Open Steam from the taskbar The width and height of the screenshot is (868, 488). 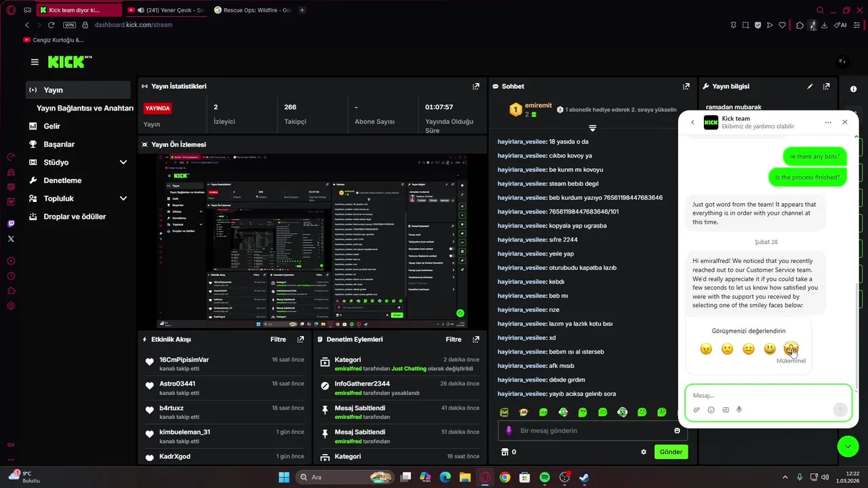point(584,477)
